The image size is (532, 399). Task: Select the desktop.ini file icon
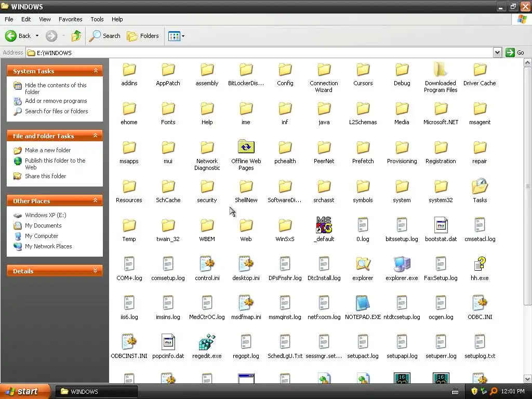coord(246,264)
